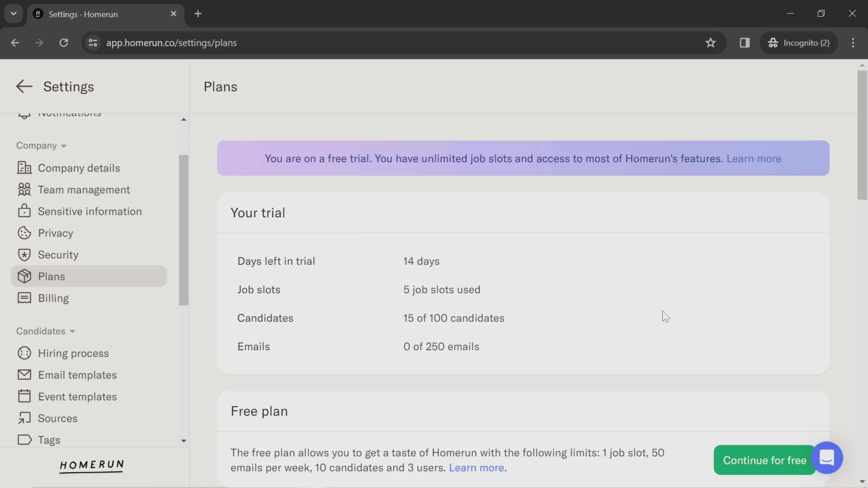
Task: Select Team Management settings
Action: [83, 190]
